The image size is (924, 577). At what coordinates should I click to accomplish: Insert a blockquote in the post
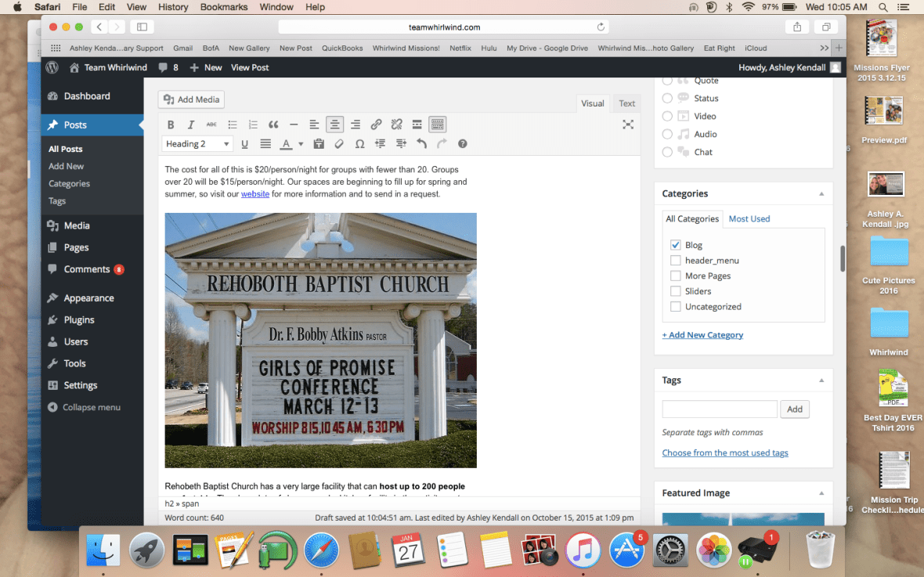273,124
